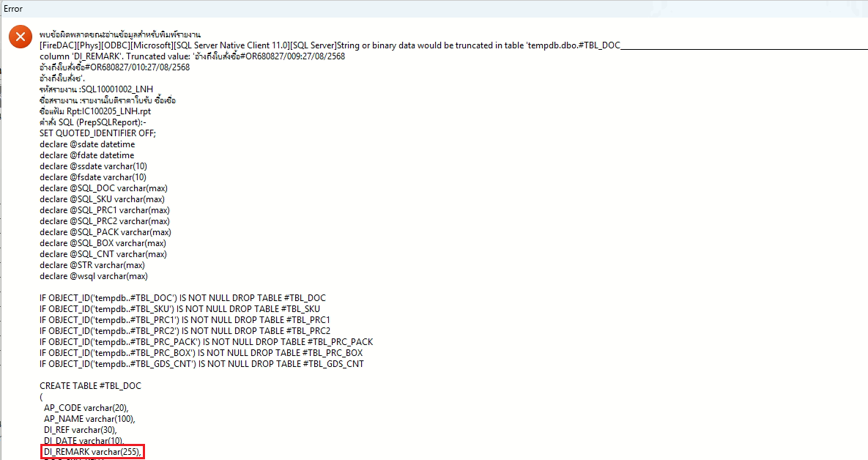Screen dimensions: 868x460
Task: Click the column 'DI_REMARK' truncated value line
Action: (192, 56)
